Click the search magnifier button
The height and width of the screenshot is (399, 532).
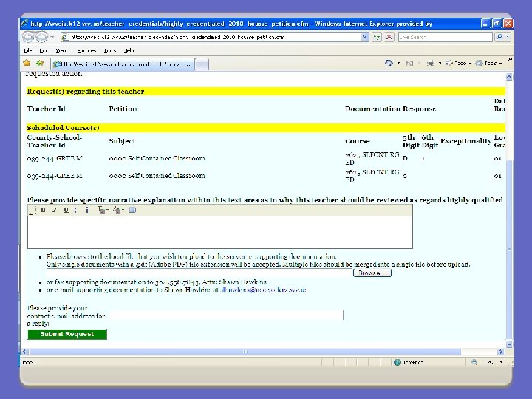(499, 37)
